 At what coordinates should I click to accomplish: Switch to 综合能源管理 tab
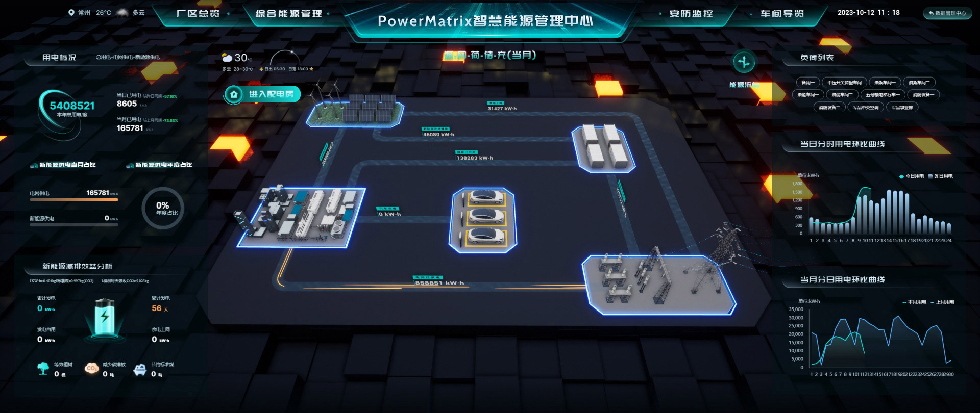pos(289,14)
